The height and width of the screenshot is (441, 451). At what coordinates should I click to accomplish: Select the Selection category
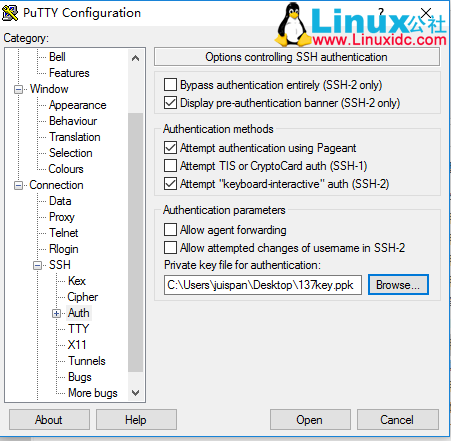(x=71, y=153)
